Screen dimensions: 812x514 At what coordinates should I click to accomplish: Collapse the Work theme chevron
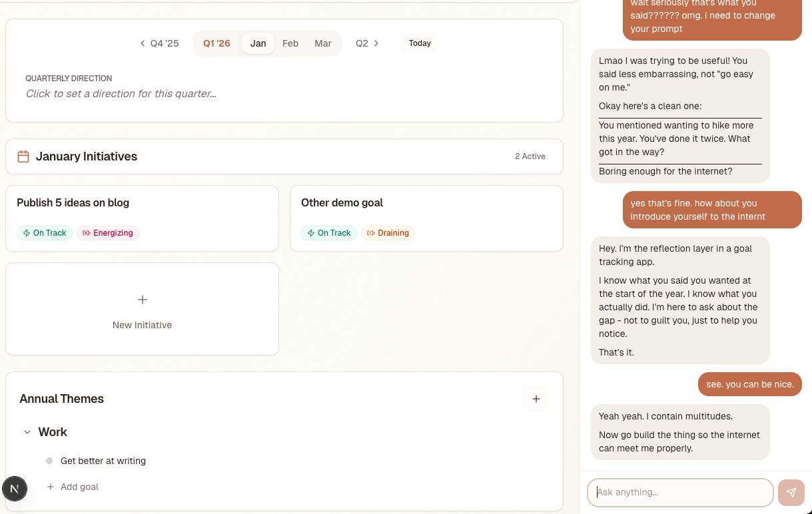point(27,432)
